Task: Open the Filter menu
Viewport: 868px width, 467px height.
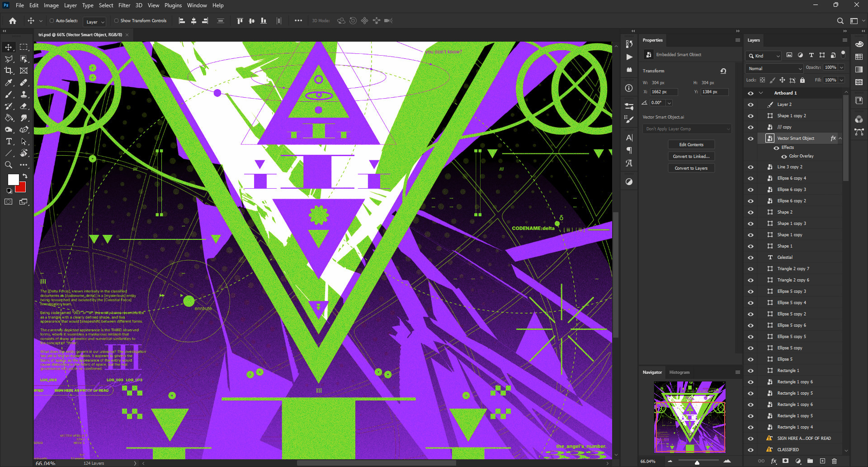Action: point(124,5)
